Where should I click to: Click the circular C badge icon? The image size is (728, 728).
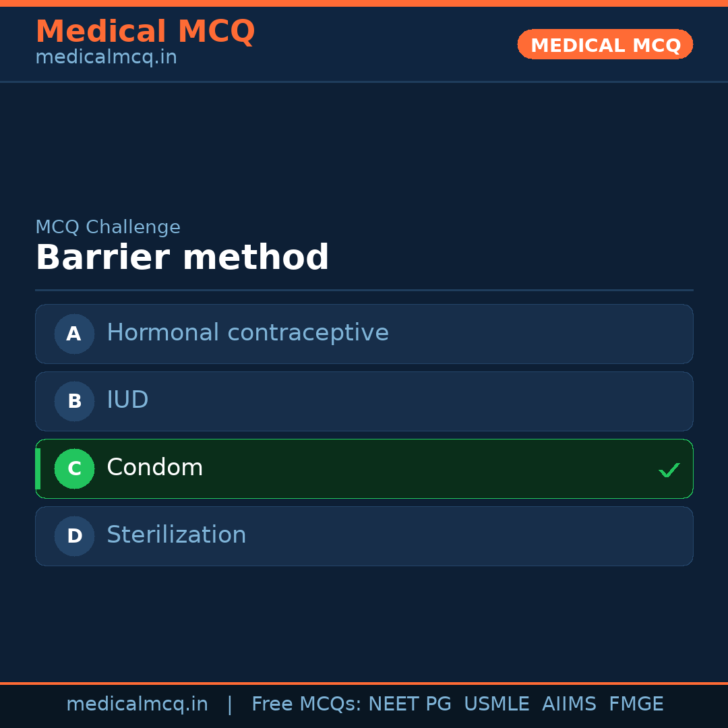(74, 468)
